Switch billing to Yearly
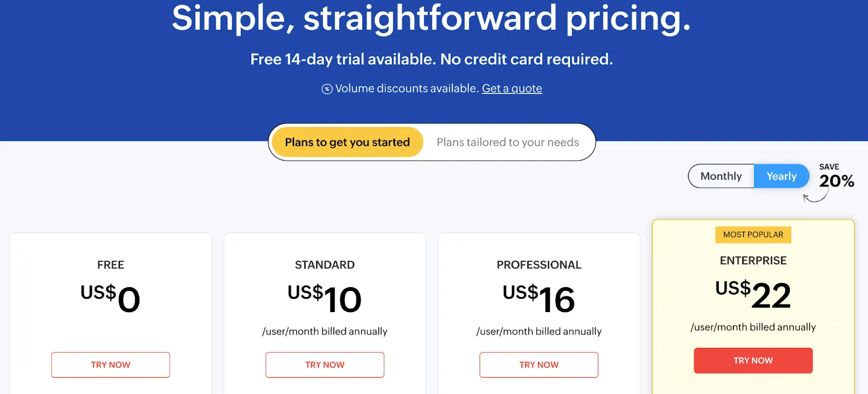 [781, 176]
